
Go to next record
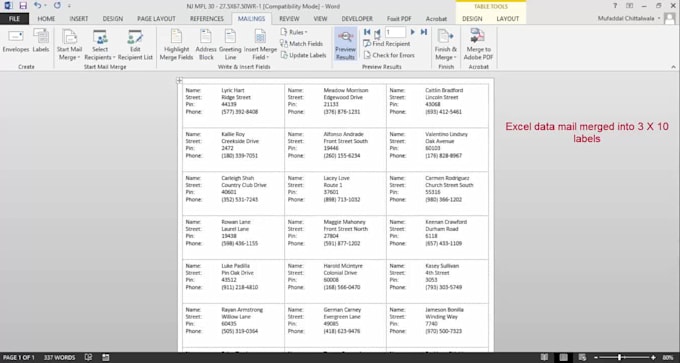click(x=413, y=32)
